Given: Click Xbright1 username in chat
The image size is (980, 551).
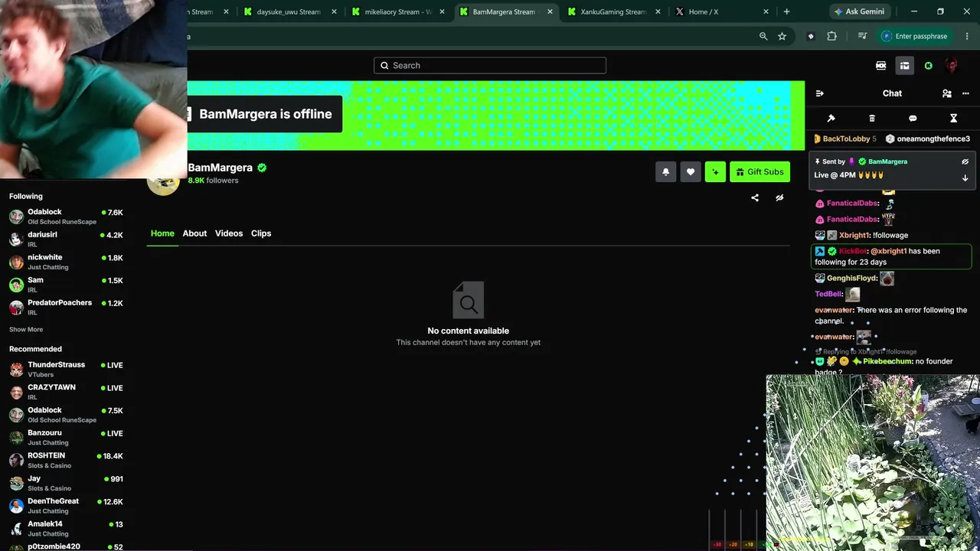Looking at the screenshot, I should click(x=854, y=236).
